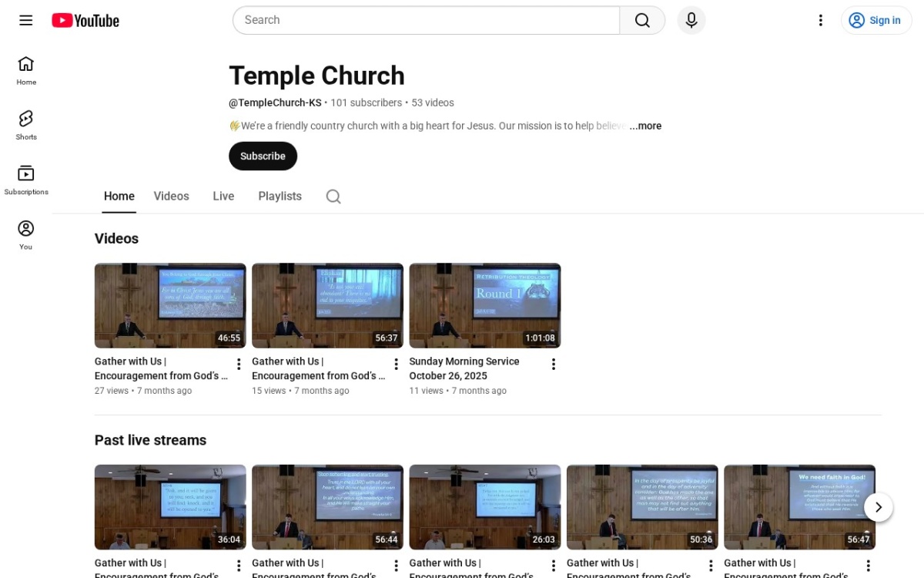Expand channel description with ...more
This screenshot has width=924, height=578.
pyautogui.click(x=645, y=126)
